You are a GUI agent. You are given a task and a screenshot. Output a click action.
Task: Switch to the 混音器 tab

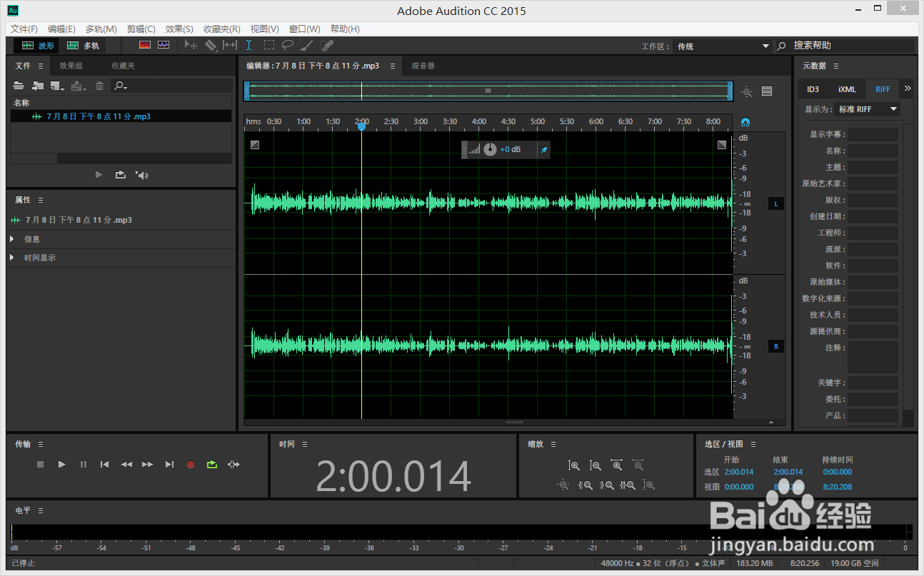(x=423, y=66)
